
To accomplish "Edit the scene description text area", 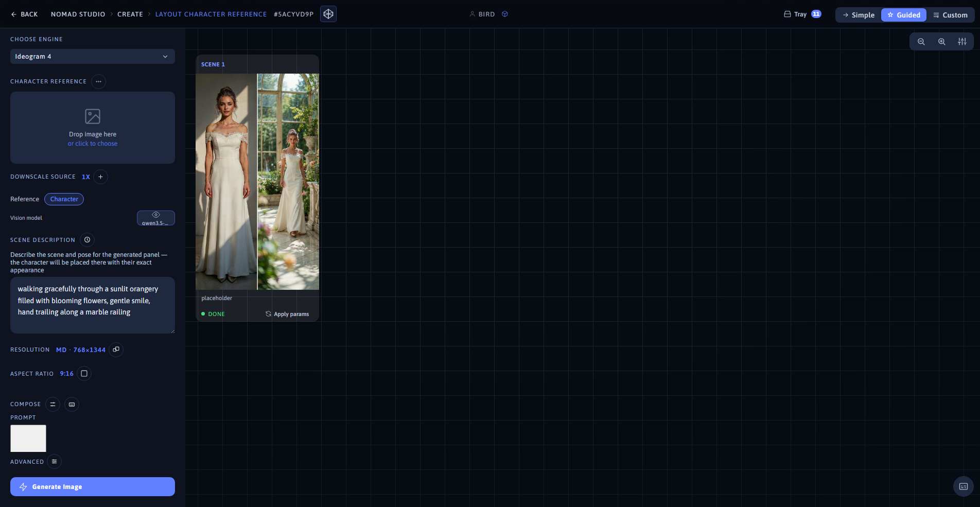I will [93, 305].
